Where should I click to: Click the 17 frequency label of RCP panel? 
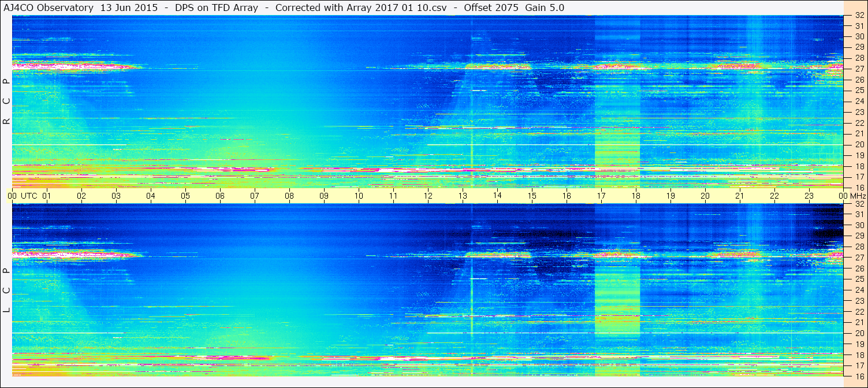coord(859,177)
